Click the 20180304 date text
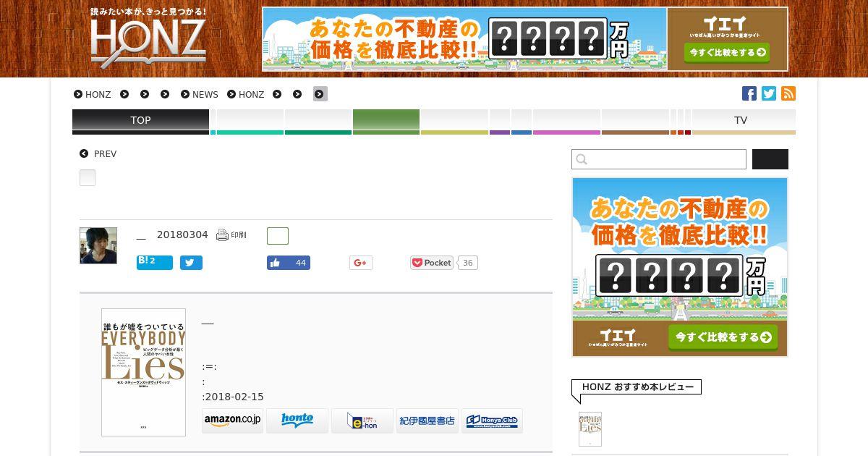The width and height of the screenshot is (868, 456). click(x=182, y=235)
